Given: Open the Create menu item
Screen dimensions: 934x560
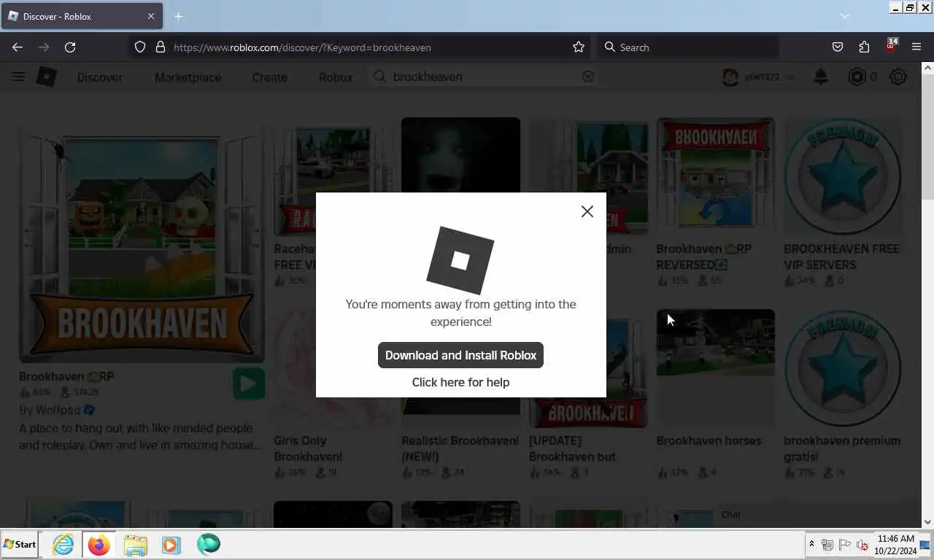Looking at the screenshot, I should point(269,77).
